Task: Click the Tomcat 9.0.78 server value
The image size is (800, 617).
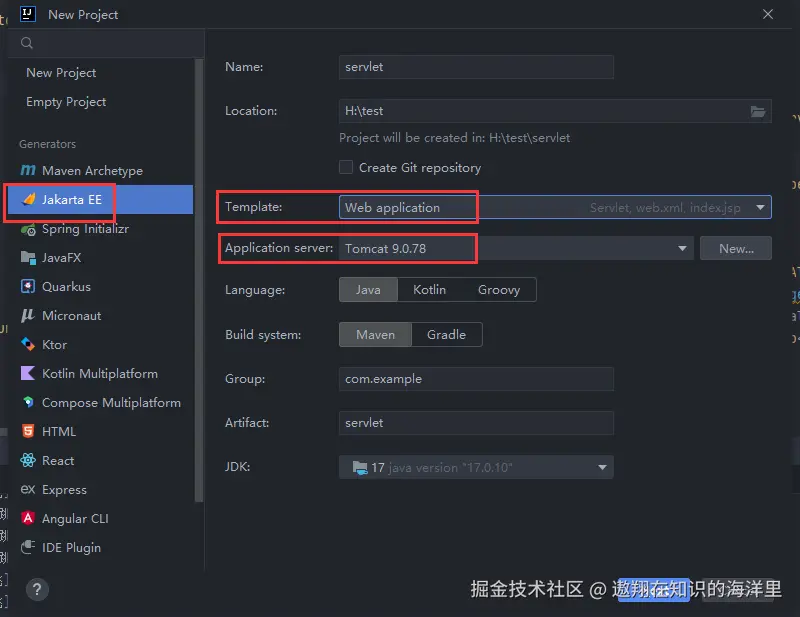Action: click(x=385, y=249)
